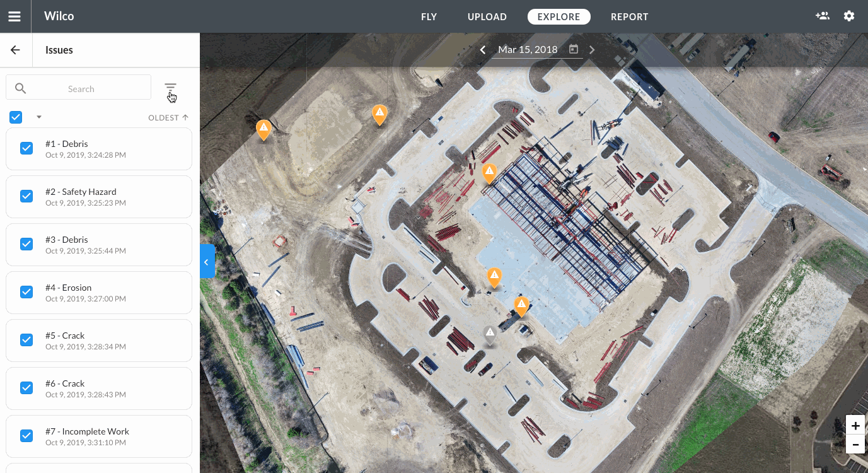Uncheck issue #5 - Crack

26,340
